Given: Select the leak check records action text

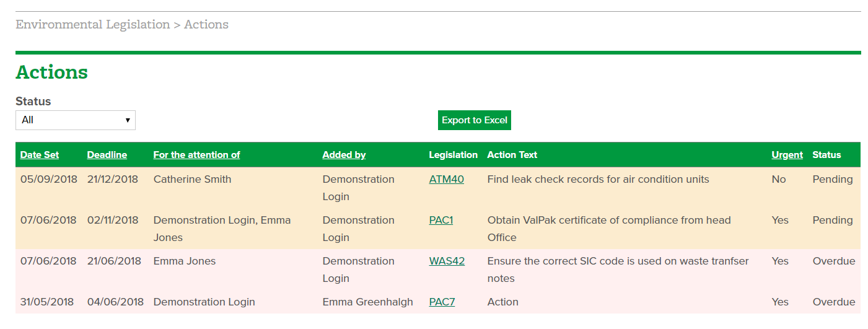Looking at the screenshot, I should pos(598,179).
